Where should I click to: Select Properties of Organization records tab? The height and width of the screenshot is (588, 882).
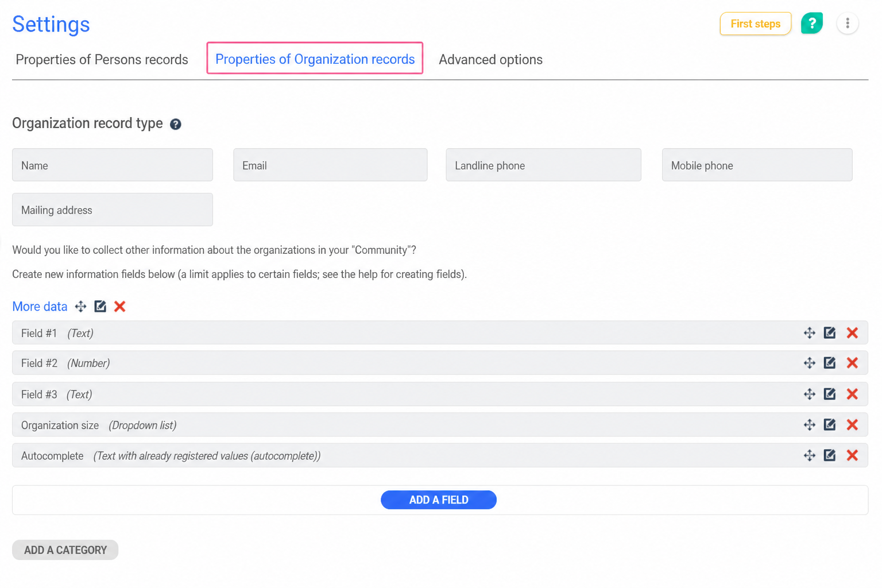tap(315, 59)
